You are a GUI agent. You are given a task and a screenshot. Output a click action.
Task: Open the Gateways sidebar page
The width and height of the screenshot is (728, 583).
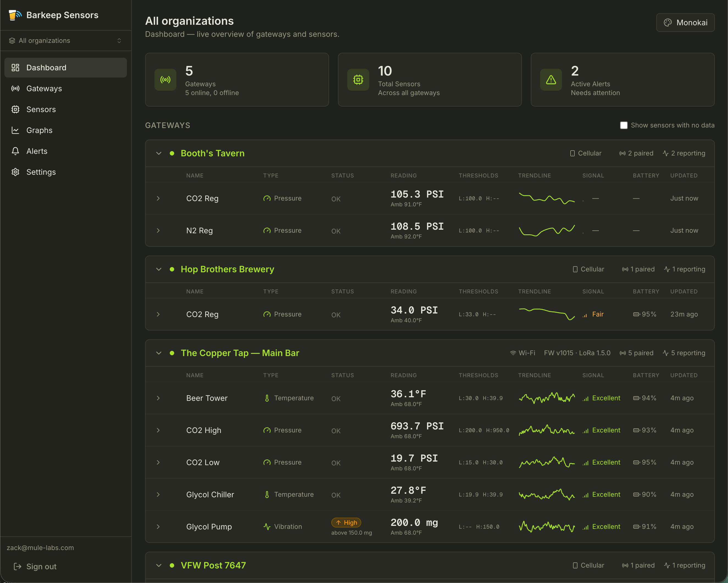(65, 88)
